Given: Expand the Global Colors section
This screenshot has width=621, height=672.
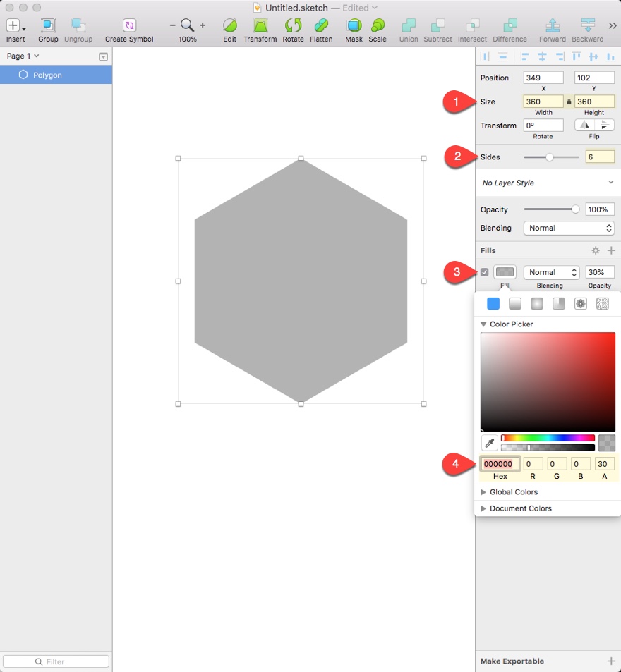Looking at the screenshot, I should pos(512,491).
